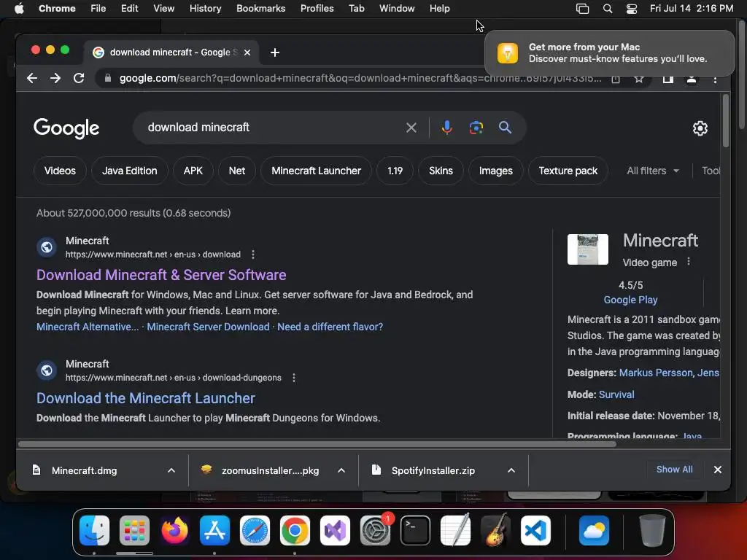Submit search with the magnifier icon

point(505,128)
